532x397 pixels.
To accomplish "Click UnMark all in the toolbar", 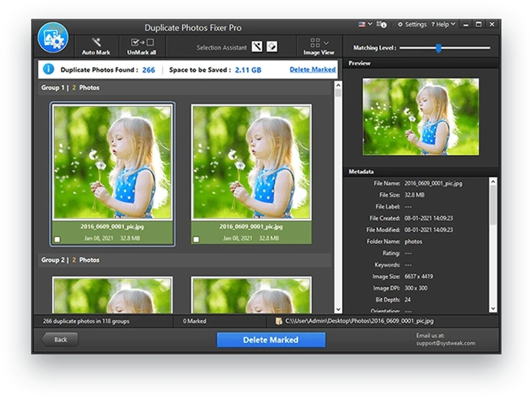I will (142, 46).
